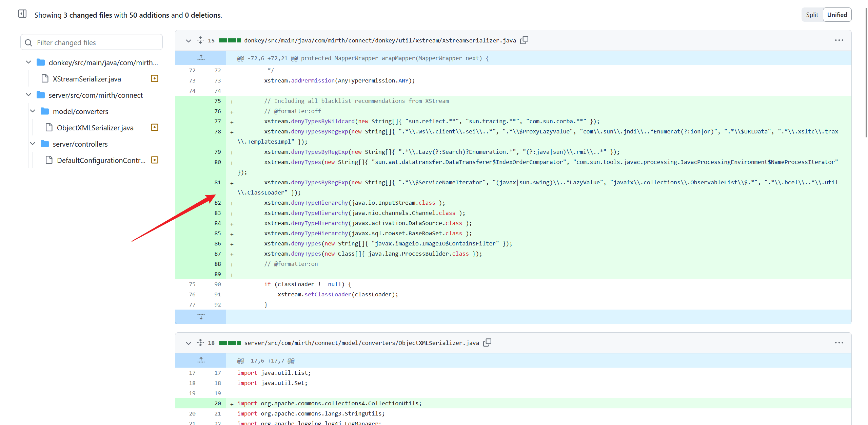
Task: Click the denyTypesByWildcard code line 77
Action: coord(432,122)
